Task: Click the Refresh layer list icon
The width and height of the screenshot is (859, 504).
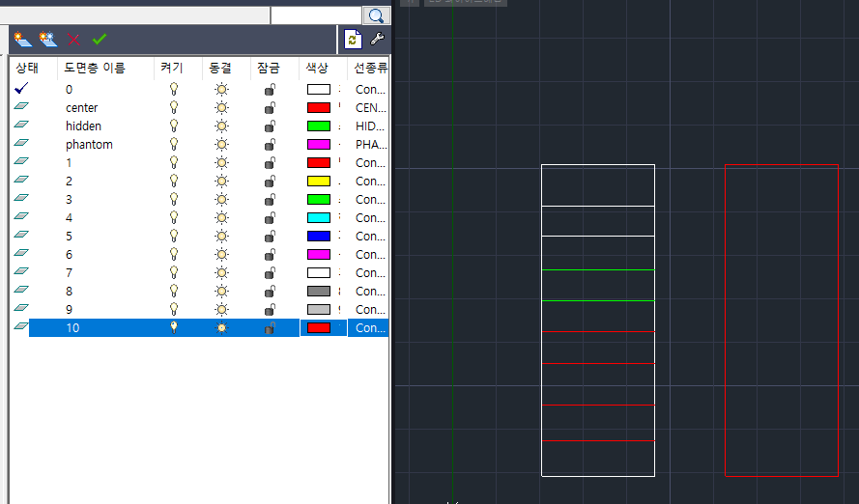Action: click(x=352, y=40)
